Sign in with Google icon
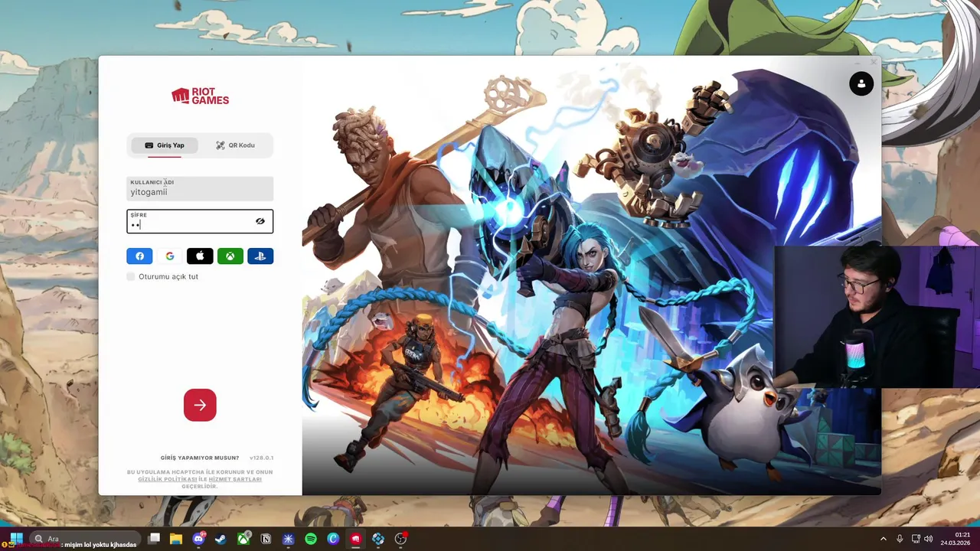The image size is (980, 551). [170, 256]
